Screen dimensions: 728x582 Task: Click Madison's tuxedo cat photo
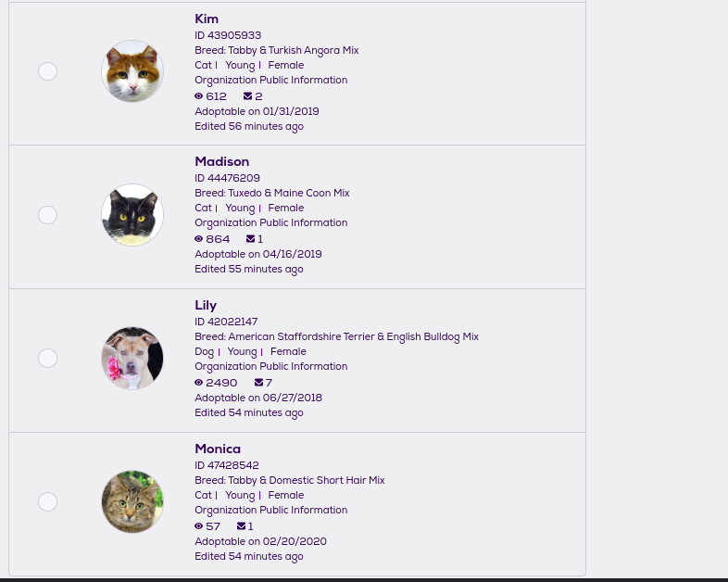click(x=132, y=215)
